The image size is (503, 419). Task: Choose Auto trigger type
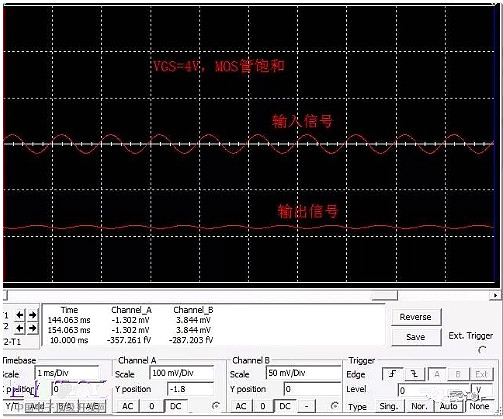(x=448, y=406)
